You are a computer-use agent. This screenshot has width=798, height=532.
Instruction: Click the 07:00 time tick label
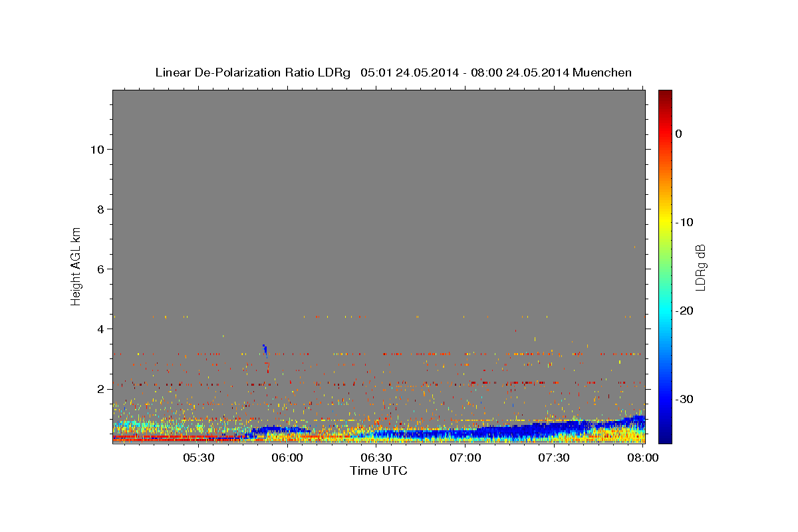[465, 458]
